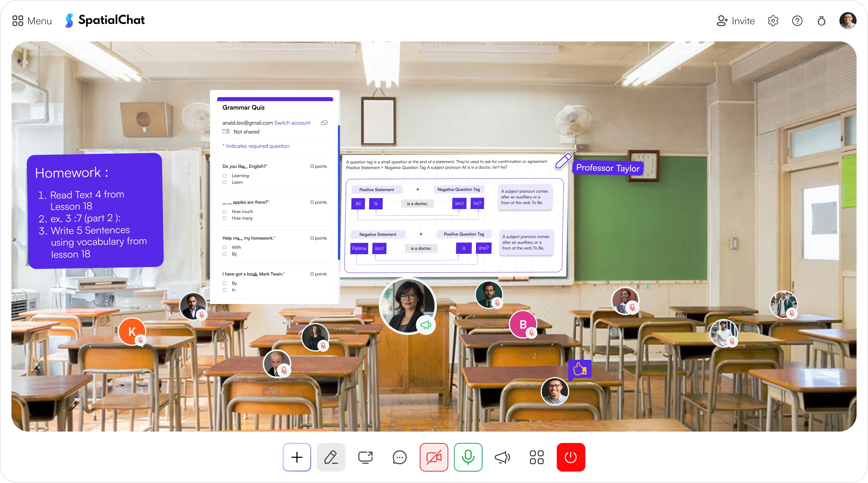Click the bug report icon
The width and height of the screenshot is (868, 483).
click(821, 21)
